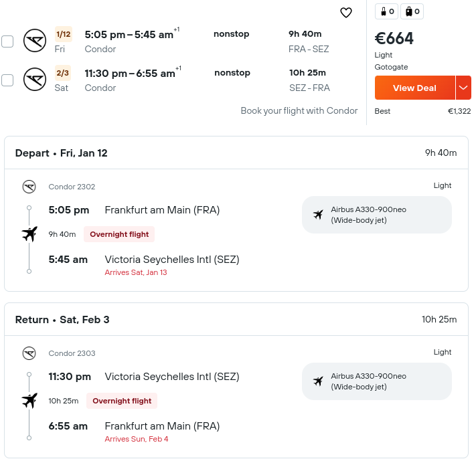Screen dimensions: 476x461
Task: Tick the checkbox for the SEZ-FRA flight
Action: point(7,80)
